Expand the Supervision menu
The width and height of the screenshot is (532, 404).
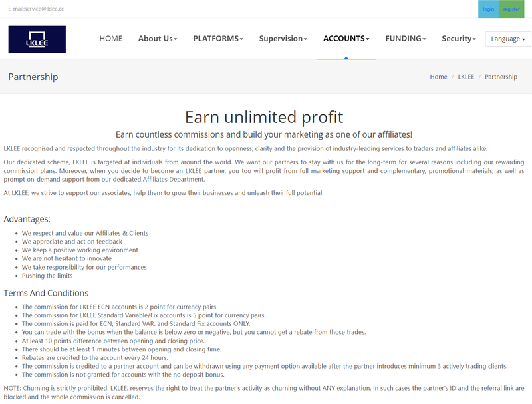pyautogui.click(x=283, y=39)
